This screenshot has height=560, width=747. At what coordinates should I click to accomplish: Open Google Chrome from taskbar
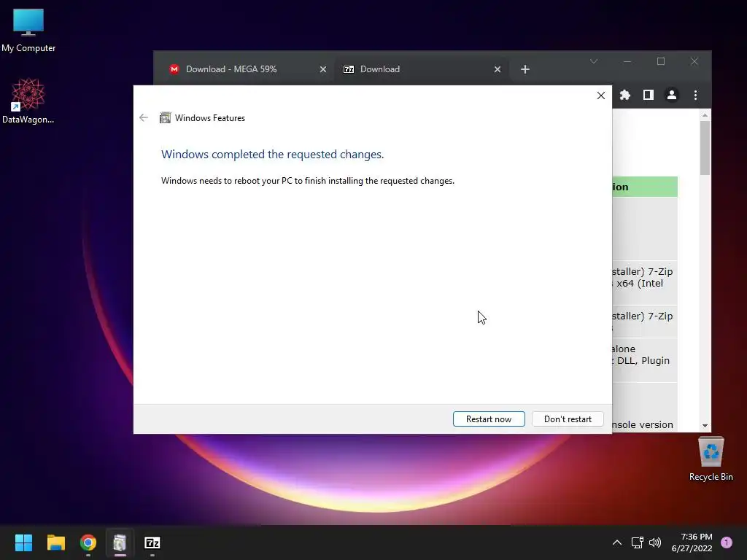(88, 542)
